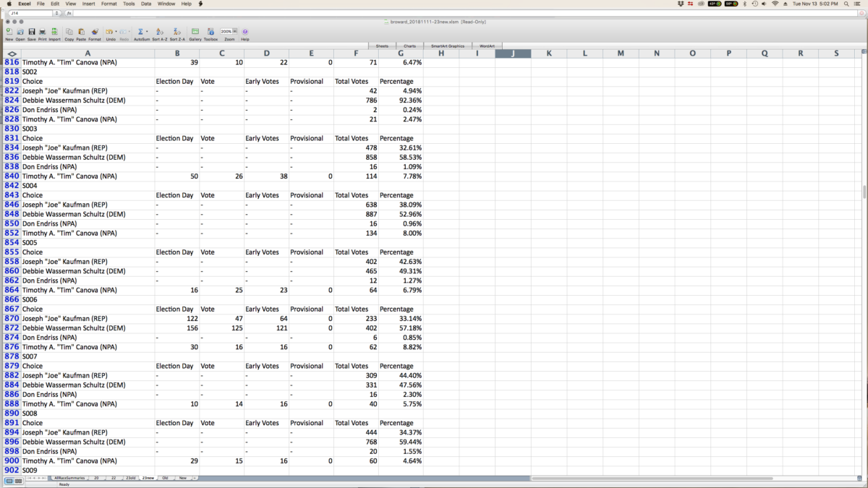The width and height of the screenshot is (868, 488).
Task: Open the Toolbox icon
Action: (210, 32)
